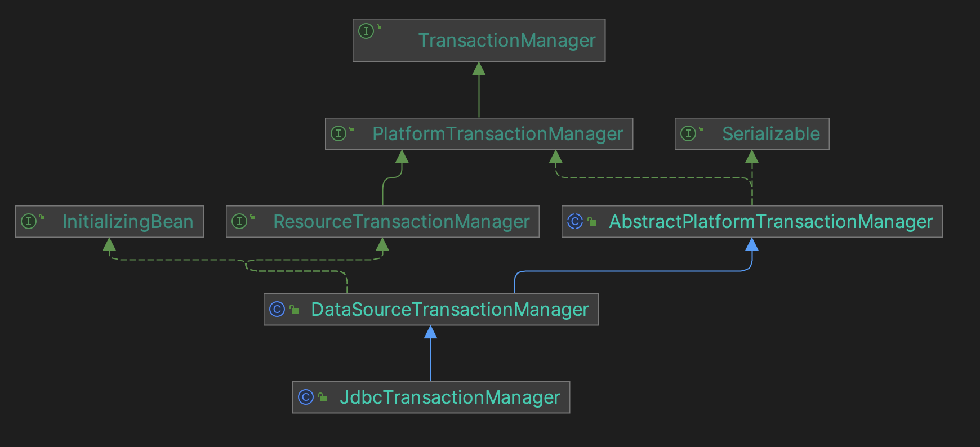Screen dimensions: 980x447
Task: Select the TransactionManager node label
Action: pyautogui.click(x=506, y=41)
